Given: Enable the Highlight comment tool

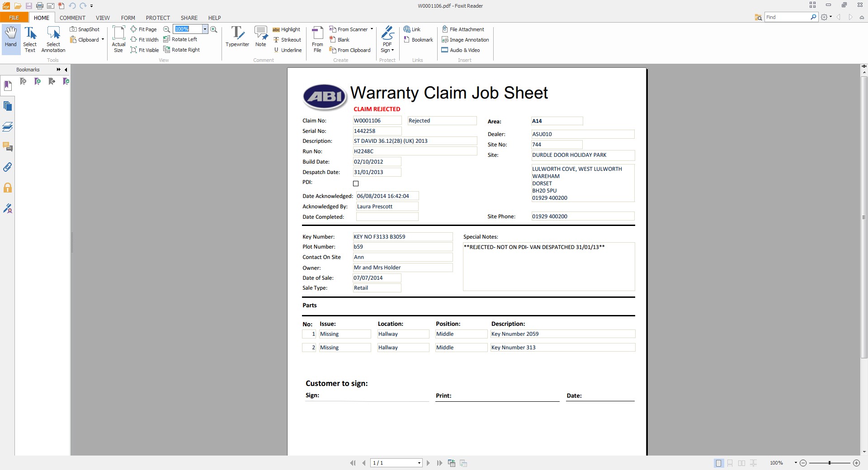Looking at the screenshot, I should pos(286,29).
